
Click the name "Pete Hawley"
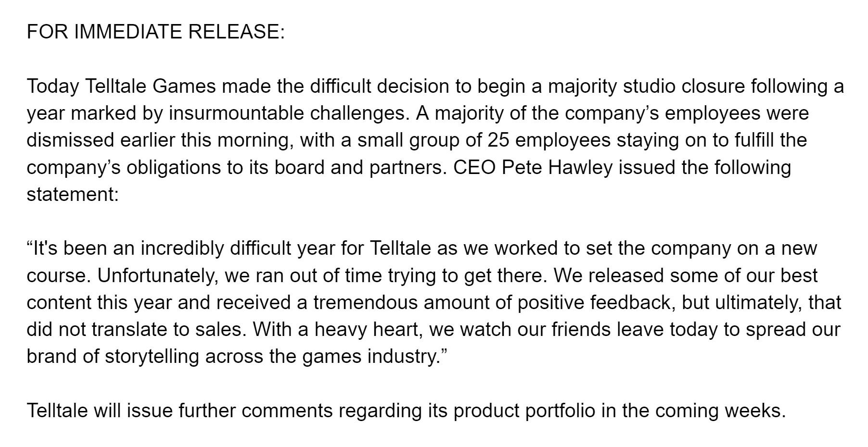click(x=558, y=167)
